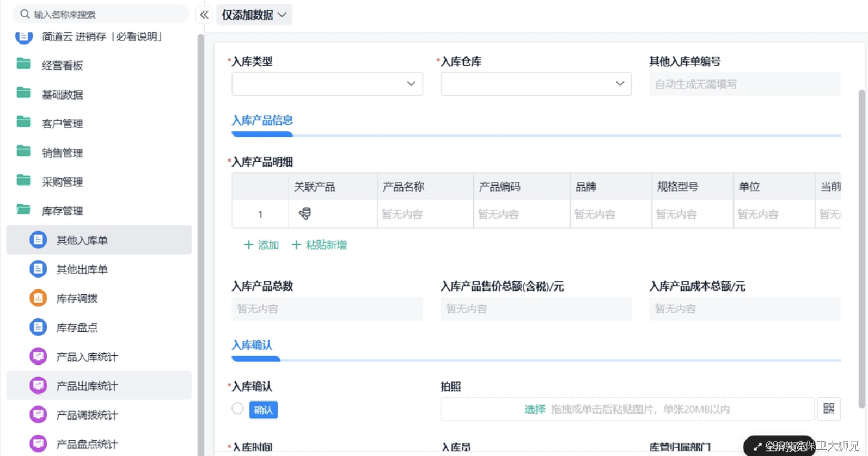Click the plus icon of 粘贴新增
868x456 pixels.
tap(296, 245)
